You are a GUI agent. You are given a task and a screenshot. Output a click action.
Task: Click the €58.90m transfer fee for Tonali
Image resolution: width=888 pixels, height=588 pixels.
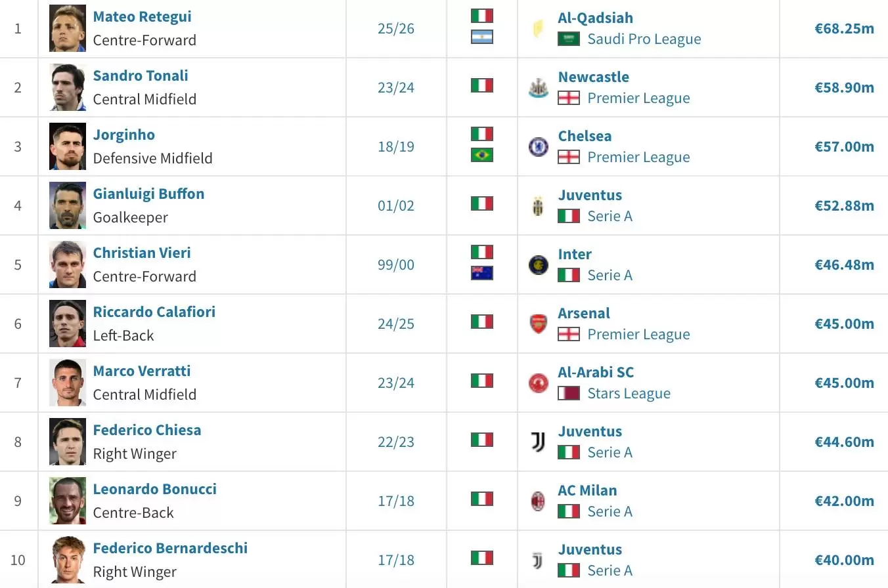pyautogui.click(x=845, y=87)
